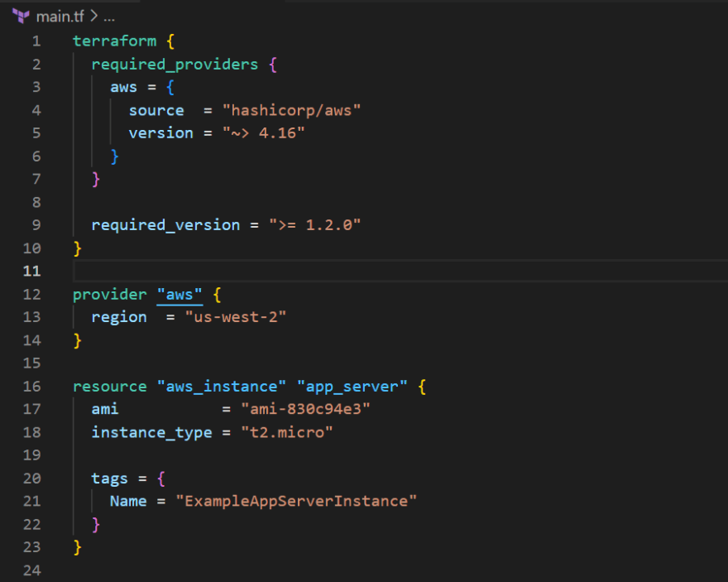The width and height of the screenshot is (728, 582).
Task: Click tags attribute on line 20
Action: click(x=109, y=479)
